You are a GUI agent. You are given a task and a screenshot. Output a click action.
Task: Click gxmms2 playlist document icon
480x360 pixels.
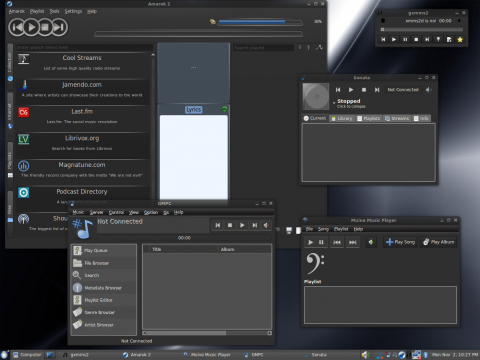[x=449, y=39]
